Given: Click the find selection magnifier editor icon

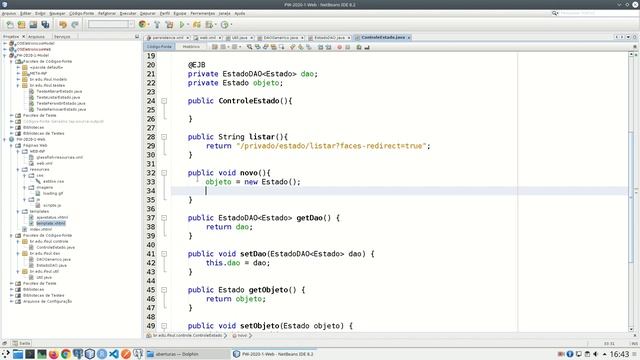Looking at the screenshot, I should tap(249, 47).
